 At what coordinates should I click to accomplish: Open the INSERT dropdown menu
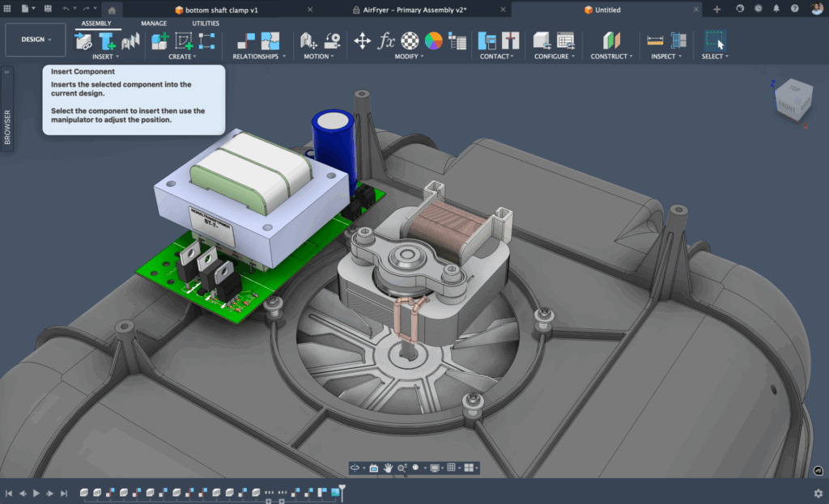click(105, 57)
